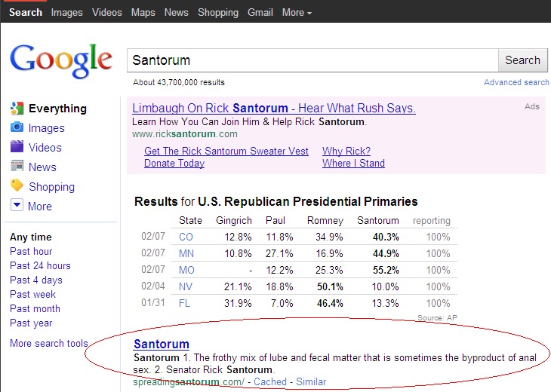Select the Shopping tag icon
The height and width of the screenshot is (392, 551).
pos(17,185)
